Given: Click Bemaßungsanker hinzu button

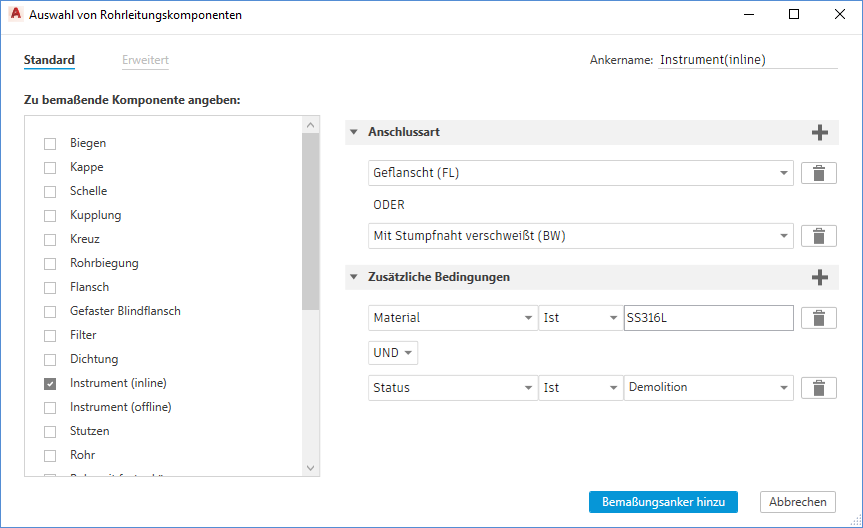Looking at the screenshot, I should click(x=663, y=502).
